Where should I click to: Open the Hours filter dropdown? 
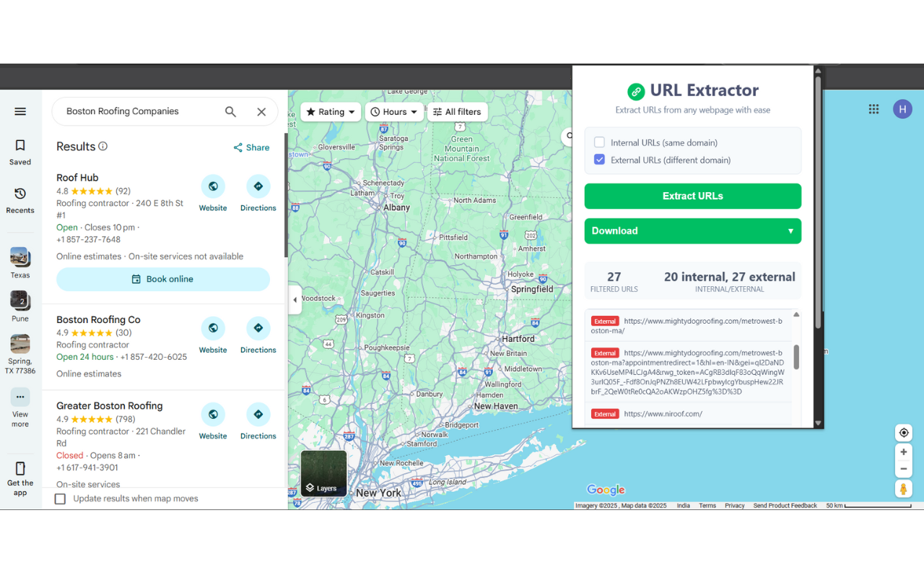pyautogui.click(x=394, y=112)
